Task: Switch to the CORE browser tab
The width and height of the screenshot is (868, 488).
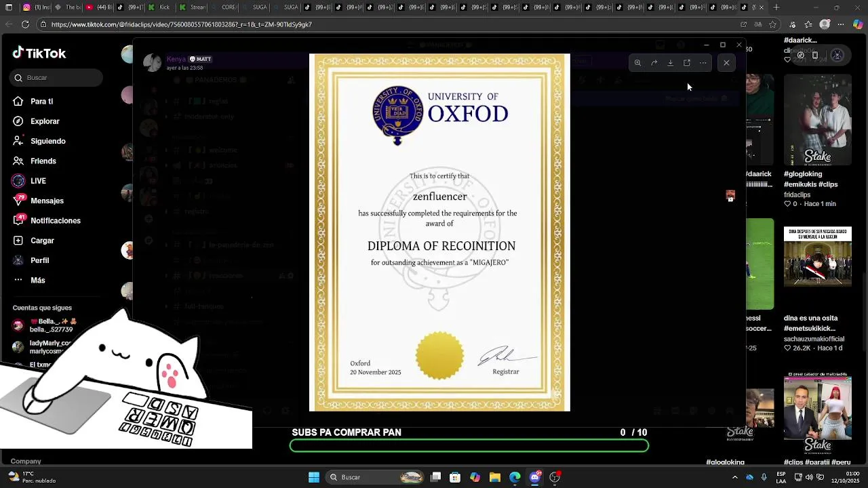Action: pyautogui.click(x=224, y=7)
